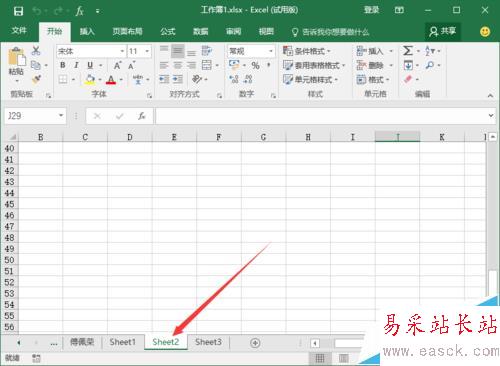Toggle Bold formatting
The width and height of the screenshot is (500, 366).
[x=63, y=65]
